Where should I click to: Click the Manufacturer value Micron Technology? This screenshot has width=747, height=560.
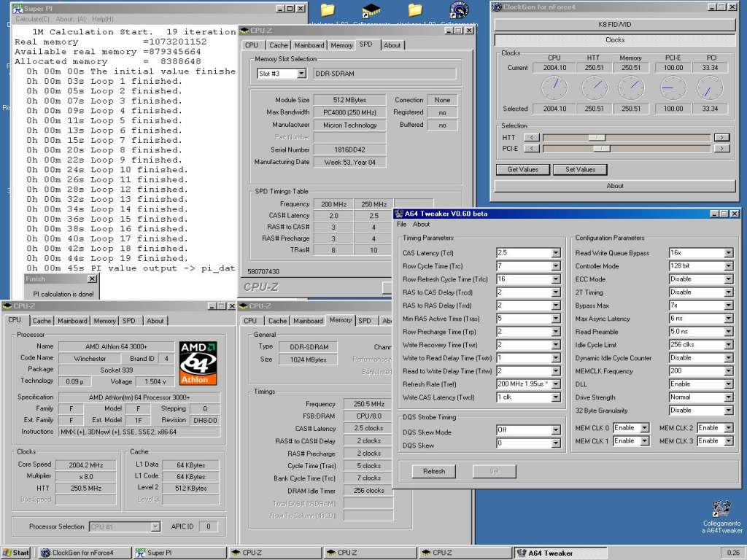tap(349, 125)
